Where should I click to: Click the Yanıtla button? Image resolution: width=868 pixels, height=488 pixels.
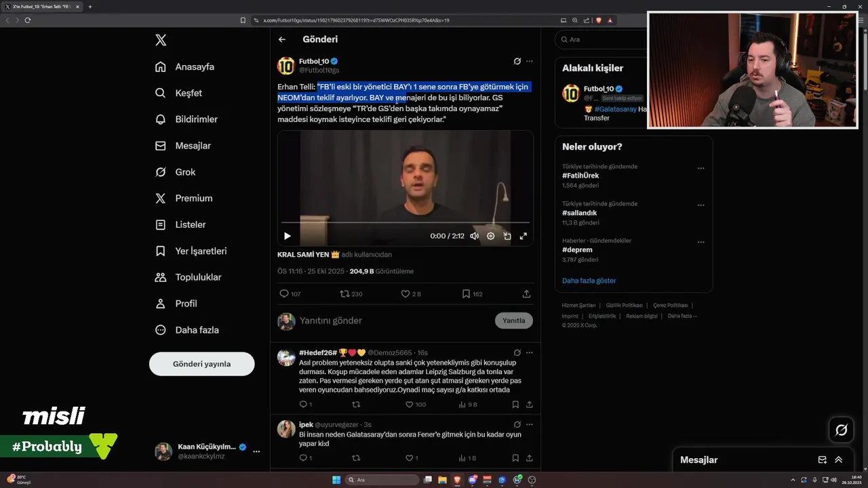coord(514,321)
